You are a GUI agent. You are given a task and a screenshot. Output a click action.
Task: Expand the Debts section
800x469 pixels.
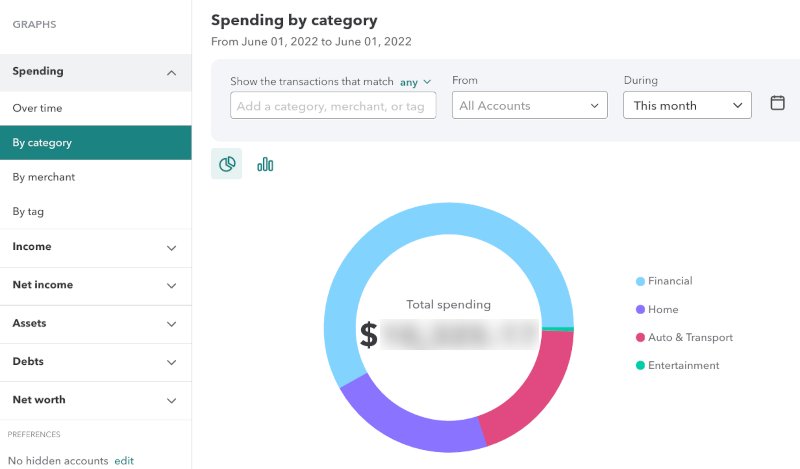click(x=171, y=362)
